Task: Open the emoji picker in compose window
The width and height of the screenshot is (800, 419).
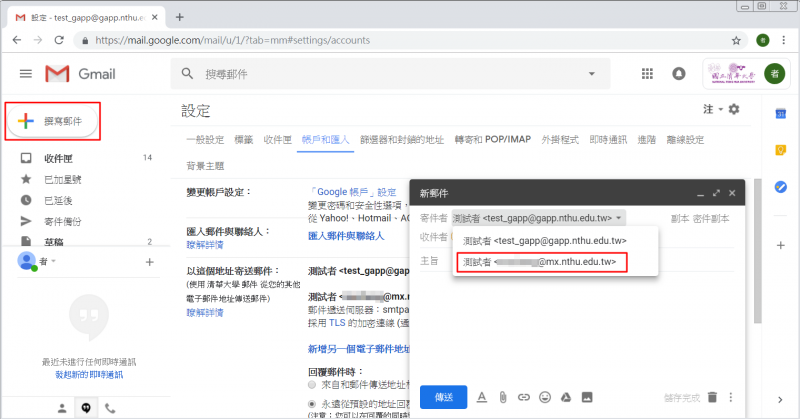Action: (545, 397)
